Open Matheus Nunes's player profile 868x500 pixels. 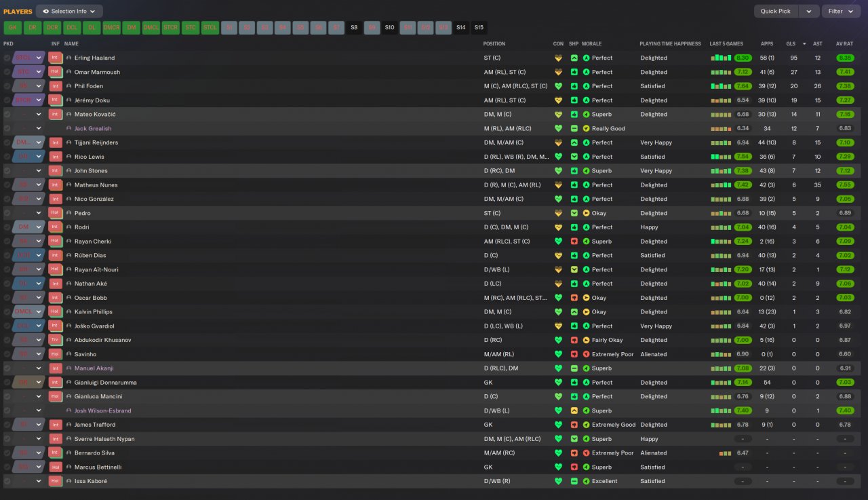pos(96,185)
